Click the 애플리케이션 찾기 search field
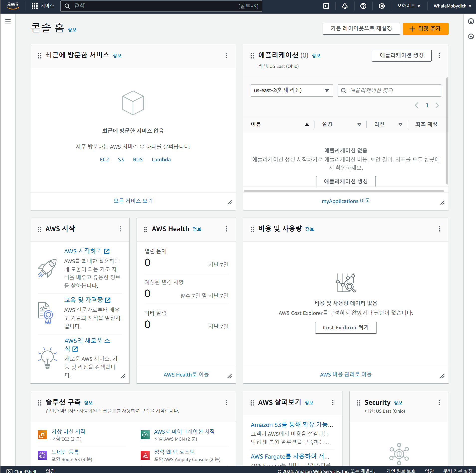Screen dimensions: 476x473 (x=389, y=90)
